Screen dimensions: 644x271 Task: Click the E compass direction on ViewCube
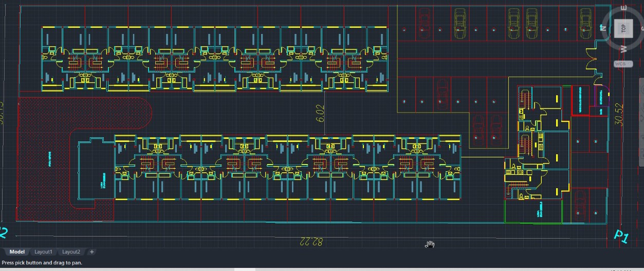point(624,8)
